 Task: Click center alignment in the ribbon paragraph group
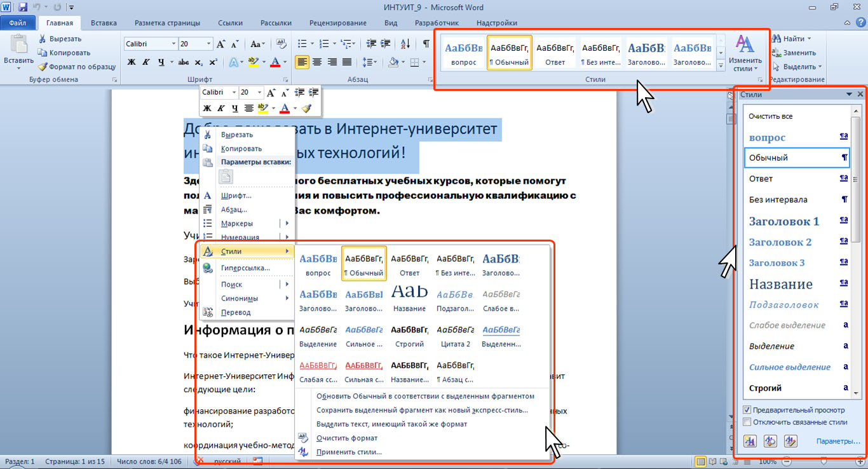tap(316, 62)
